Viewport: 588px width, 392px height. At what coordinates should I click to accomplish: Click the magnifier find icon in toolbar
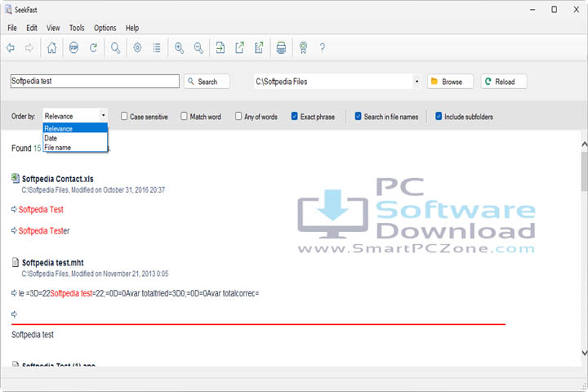tap(115, 47)
